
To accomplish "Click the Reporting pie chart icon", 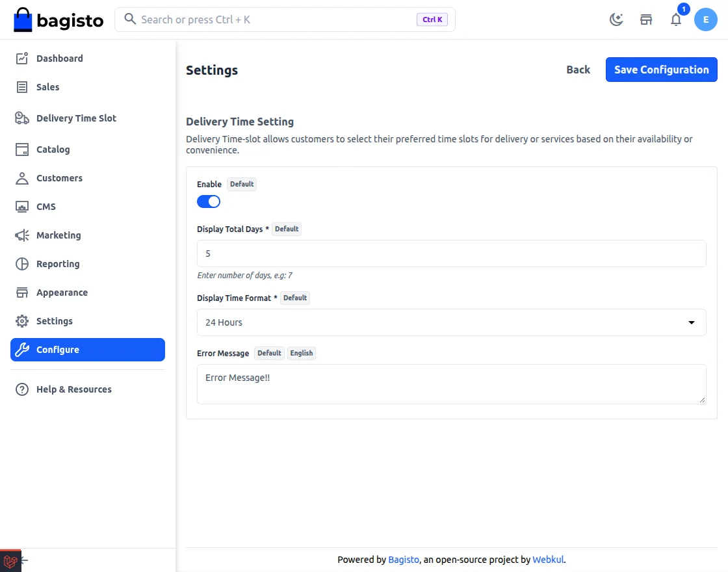I will click(x=22, y=264).
